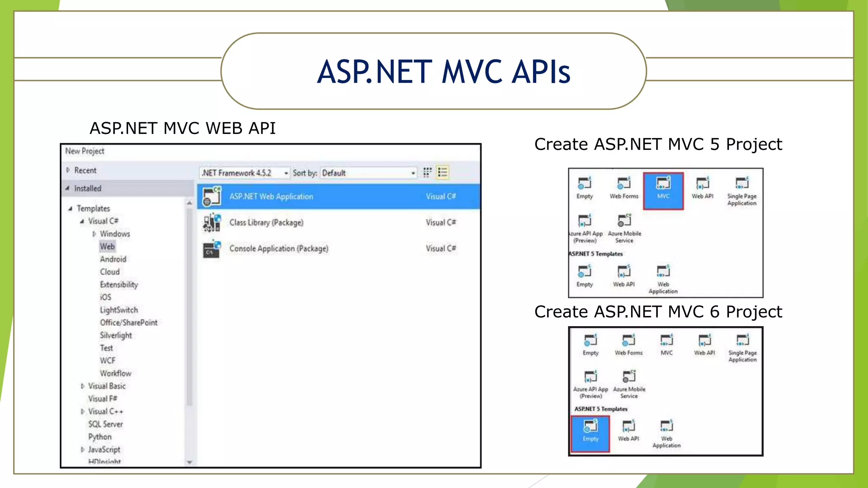
Task: Open the .NET Framework 4.5.2 version dropdown
Action: click(x=245, y=173)
